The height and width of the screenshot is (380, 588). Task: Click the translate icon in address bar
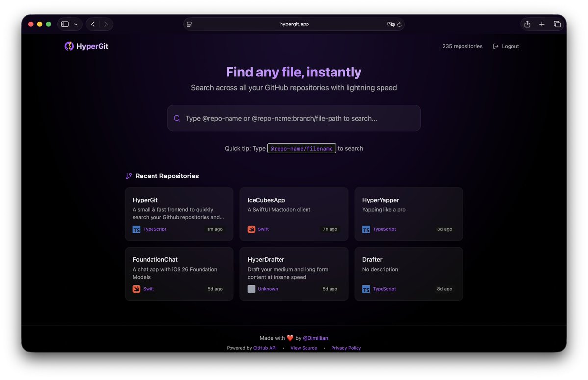click(391, 24)
